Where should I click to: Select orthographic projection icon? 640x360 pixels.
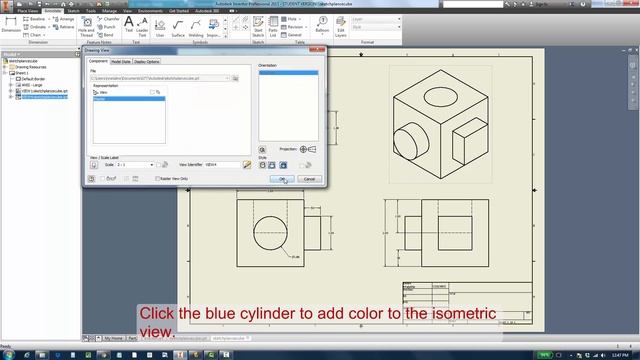(x=303, y=149)
